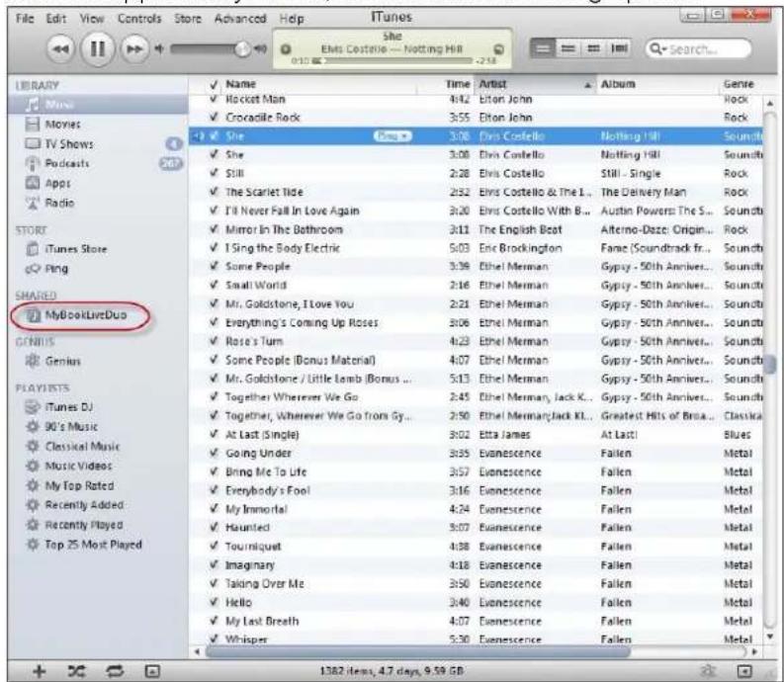Select song Everything's Coming Up Roses

(302, 322)
